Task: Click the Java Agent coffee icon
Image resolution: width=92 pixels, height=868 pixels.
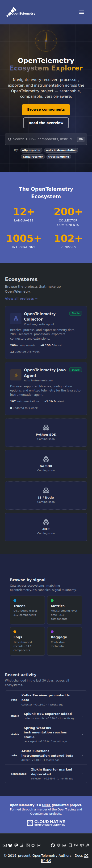Action: point(16,375)
